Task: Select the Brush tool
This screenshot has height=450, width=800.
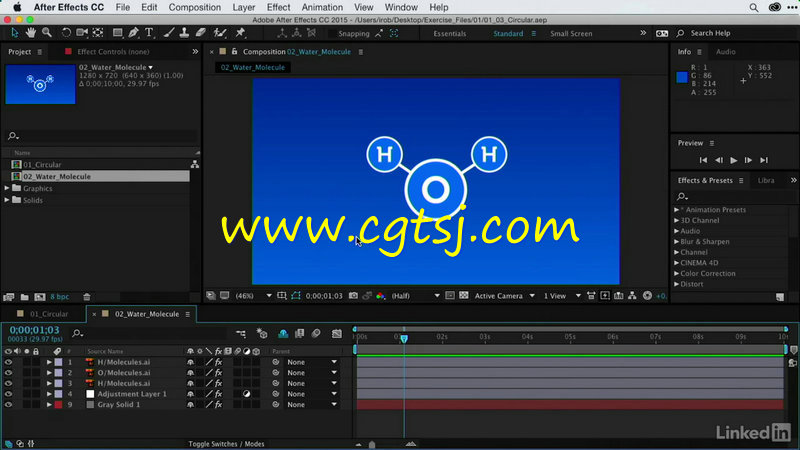Action: click(x=168, y=33)
